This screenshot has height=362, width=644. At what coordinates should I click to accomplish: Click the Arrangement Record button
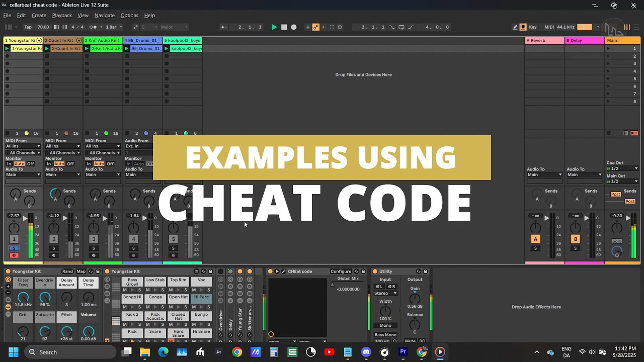pos(294,27)
